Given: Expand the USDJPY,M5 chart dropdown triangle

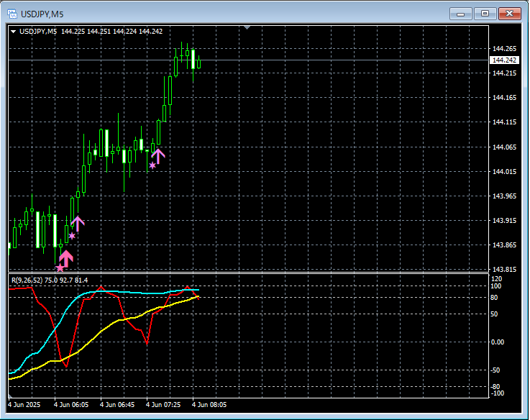Looking at the screenshot, I should pos(14,32).
